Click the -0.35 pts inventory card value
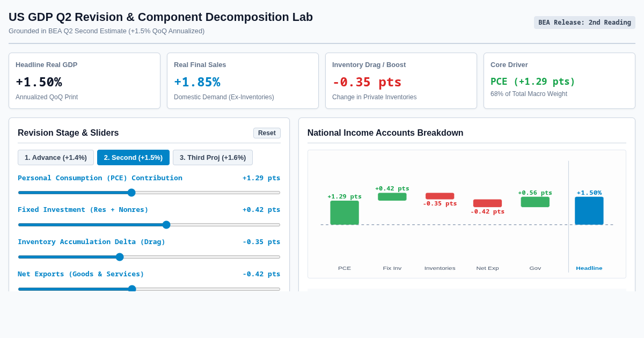Viewport: 644px width, 338px height. point(367,82)
